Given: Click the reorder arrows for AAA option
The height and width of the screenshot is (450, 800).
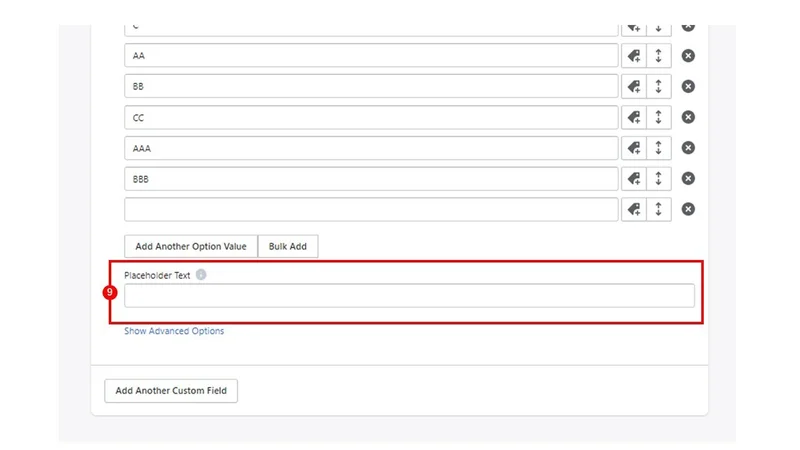Looking at the screenshot, I should tap(659, 148).
